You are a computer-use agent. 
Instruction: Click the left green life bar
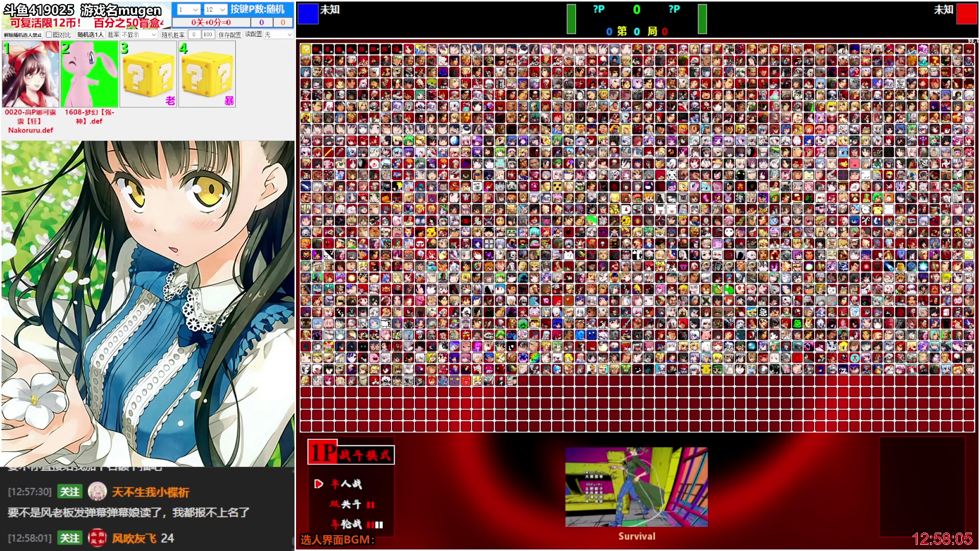(x=572, y=19)
